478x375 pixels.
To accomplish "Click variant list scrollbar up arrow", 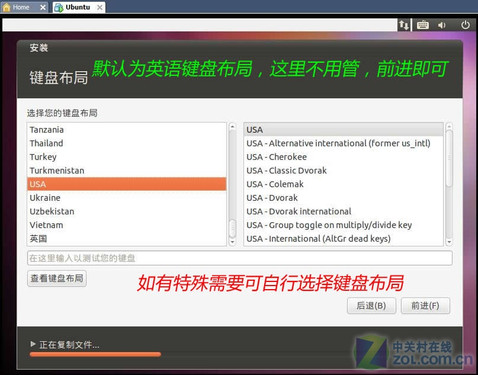I will [x=449, y=127].
